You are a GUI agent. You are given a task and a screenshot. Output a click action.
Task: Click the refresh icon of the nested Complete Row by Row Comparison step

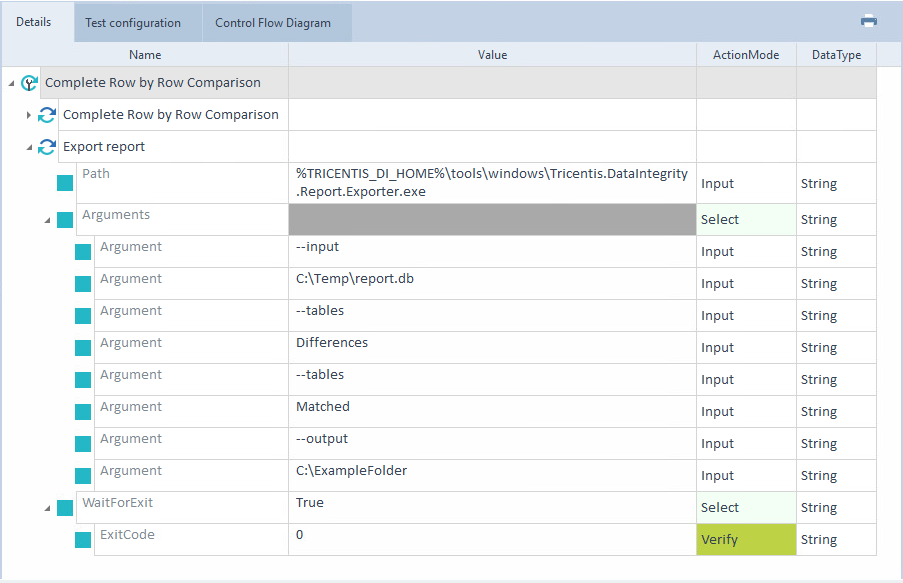pos(47,115)
